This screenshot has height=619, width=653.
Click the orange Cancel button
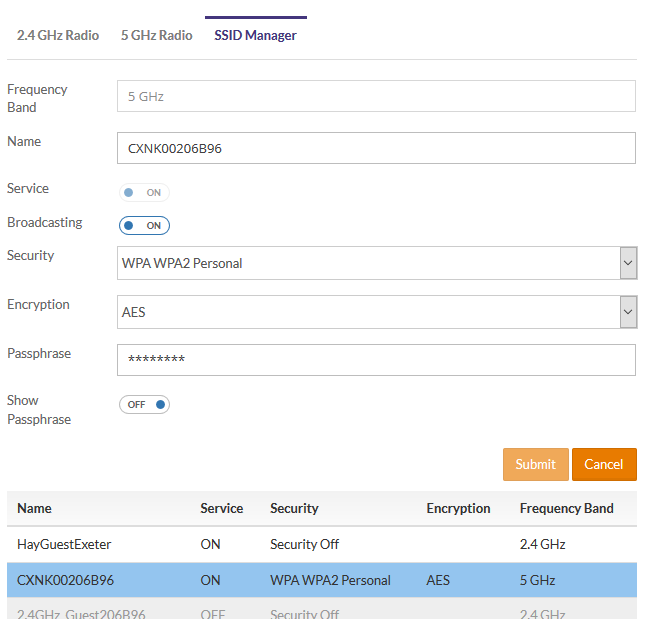(x=604, y=464)
